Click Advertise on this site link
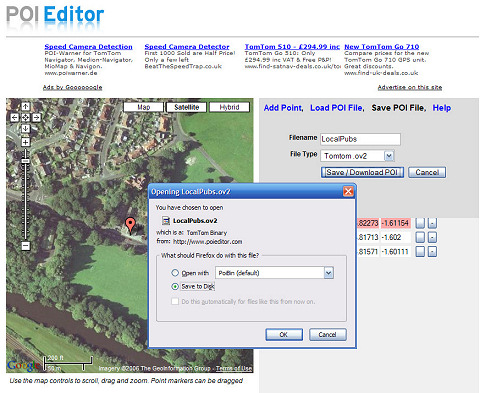Screen dimensions: 485x393 [410, 87]
